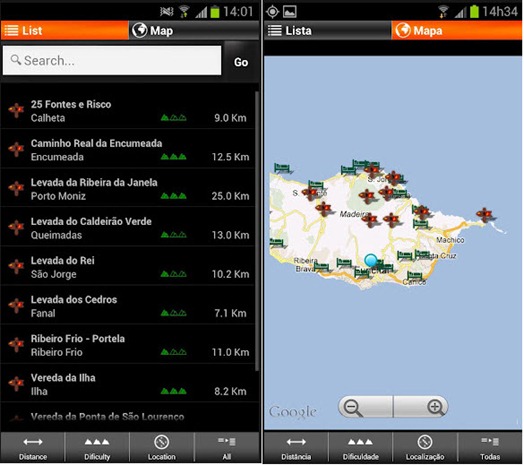This screenshot has height=465, width=524.
Task: Open the List tab in left screen
Action: [64, 30]
